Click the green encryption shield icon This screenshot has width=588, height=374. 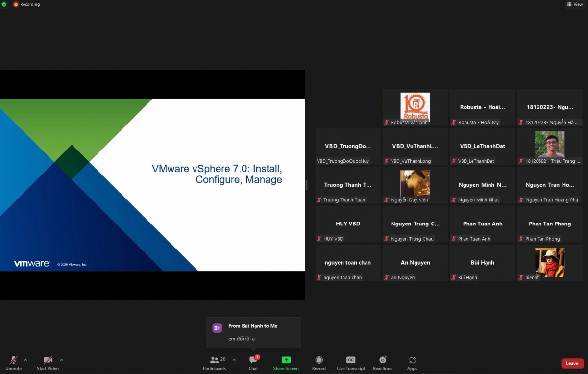[4, 4]
